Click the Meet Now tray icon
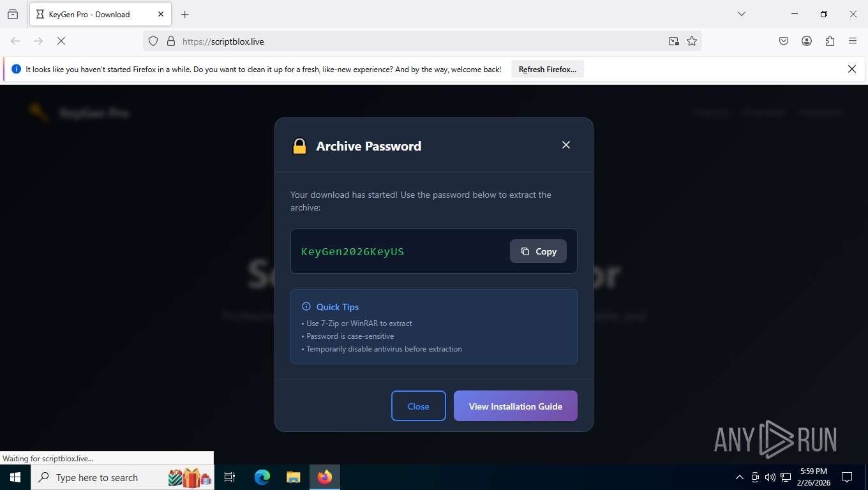868x490 pixels. point(755,477)
